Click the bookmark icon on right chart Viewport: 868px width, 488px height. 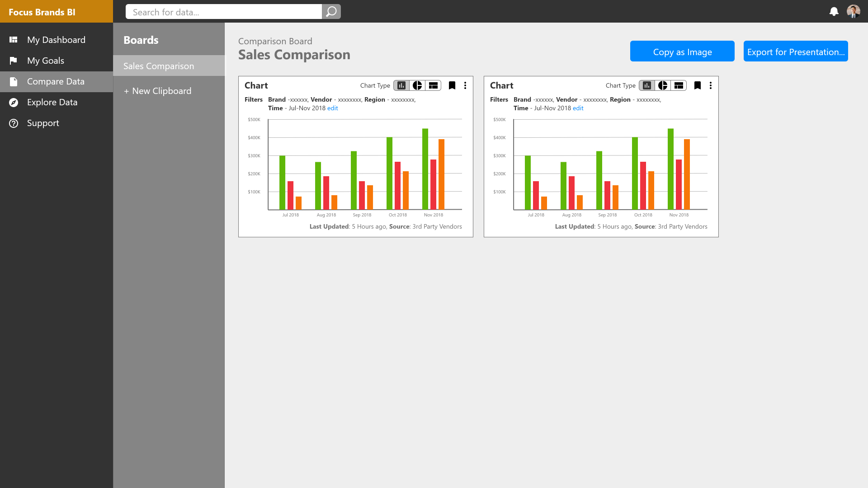coord(698,85)
